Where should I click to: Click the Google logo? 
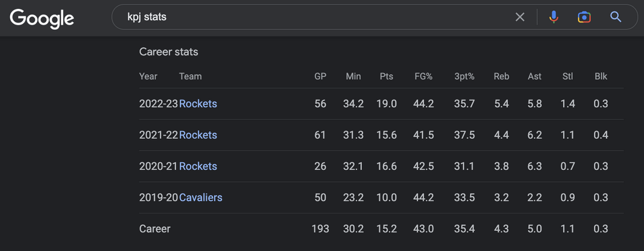42,18
